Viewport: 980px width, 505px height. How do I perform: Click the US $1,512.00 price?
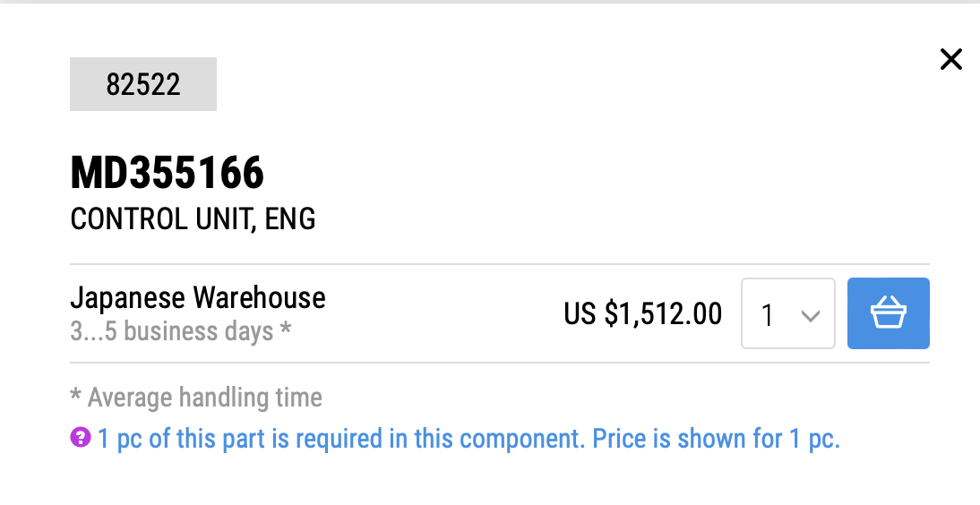642,313
